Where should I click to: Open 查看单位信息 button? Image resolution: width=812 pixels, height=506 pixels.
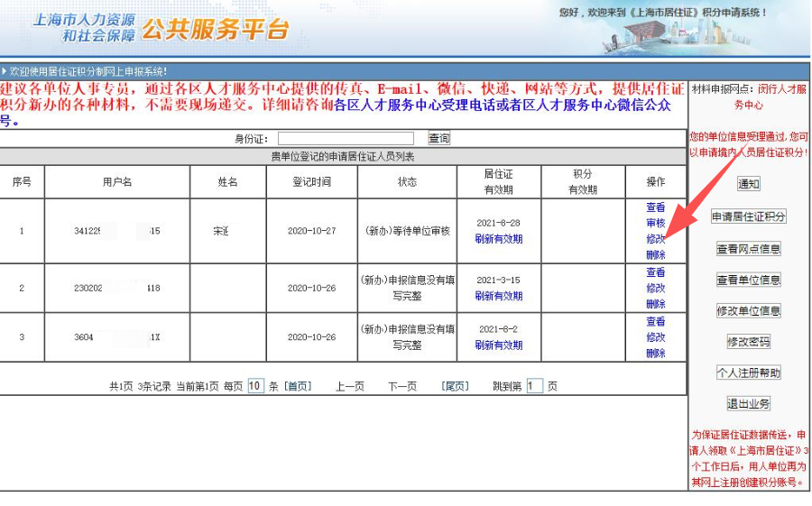749,281
